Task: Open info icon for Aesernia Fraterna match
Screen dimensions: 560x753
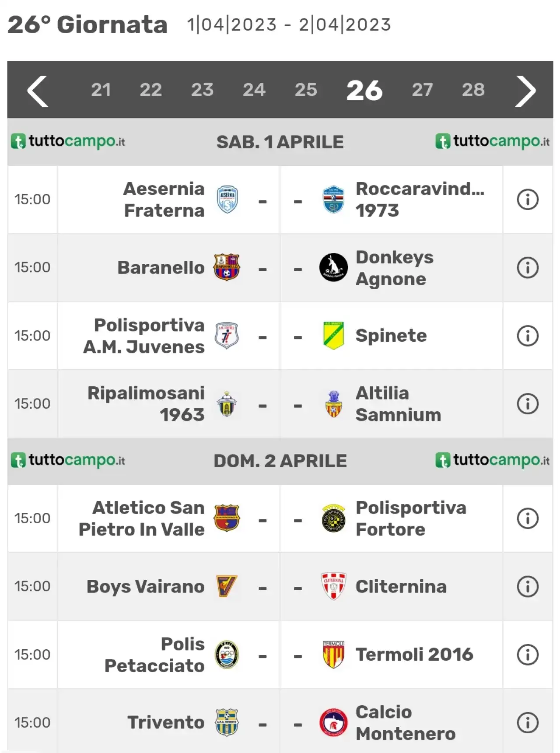Action: click(x=528, y=200)
